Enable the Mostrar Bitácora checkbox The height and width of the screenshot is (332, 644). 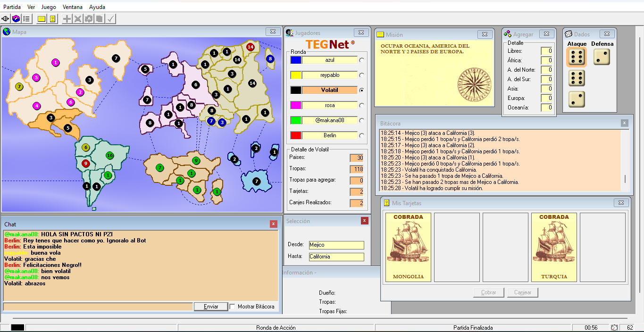233,307
